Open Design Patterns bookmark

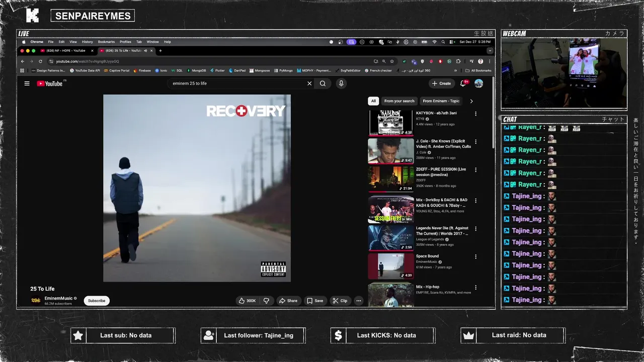[x=48, y=70]
